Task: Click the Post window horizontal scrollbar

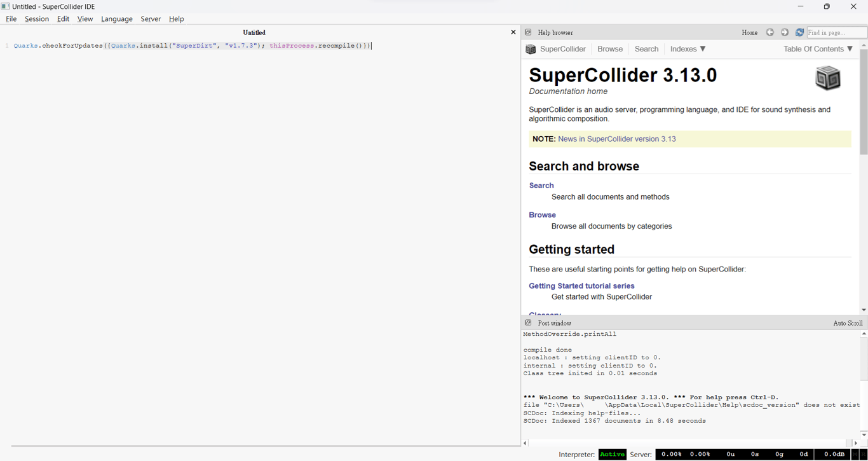Action: coord(689,443)
